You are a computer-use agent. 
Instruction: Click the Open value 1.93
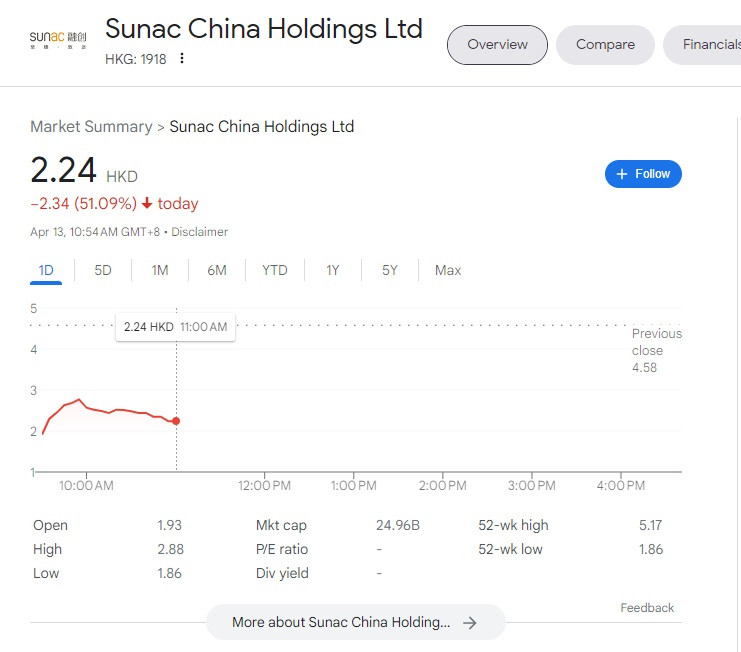click(x=169, y=525)
